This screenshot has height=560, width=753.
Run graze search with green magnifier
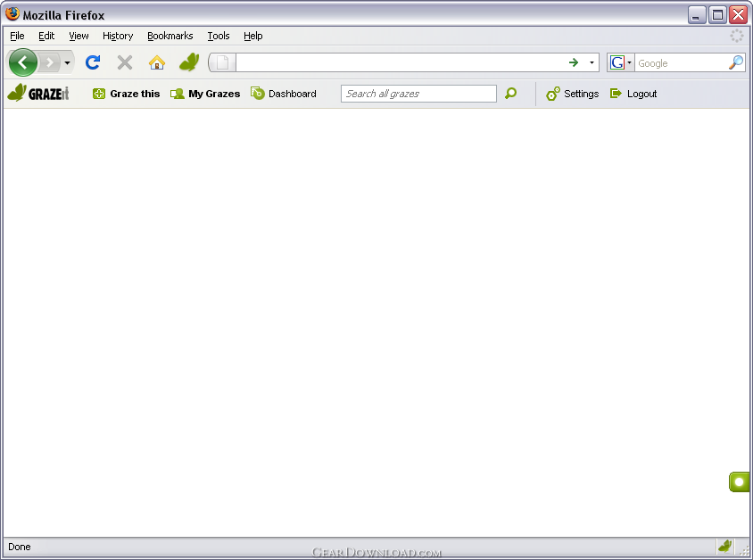(x=511, y=93)
